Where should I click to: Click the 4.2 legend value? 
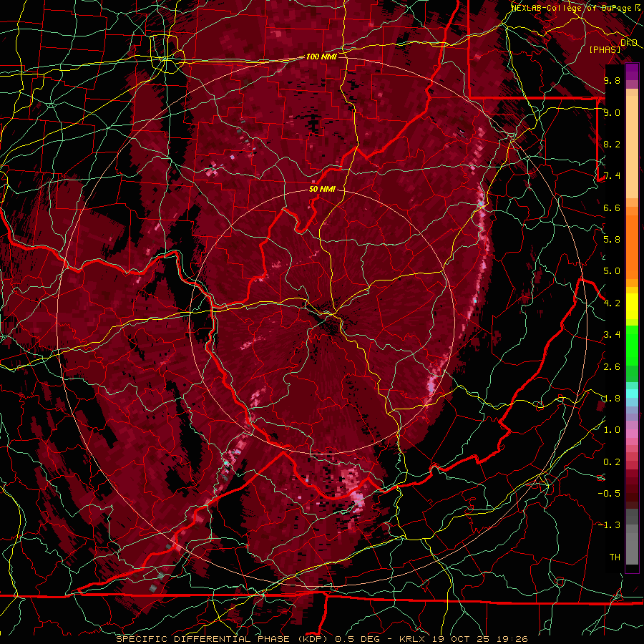click(x=612, y=303)
